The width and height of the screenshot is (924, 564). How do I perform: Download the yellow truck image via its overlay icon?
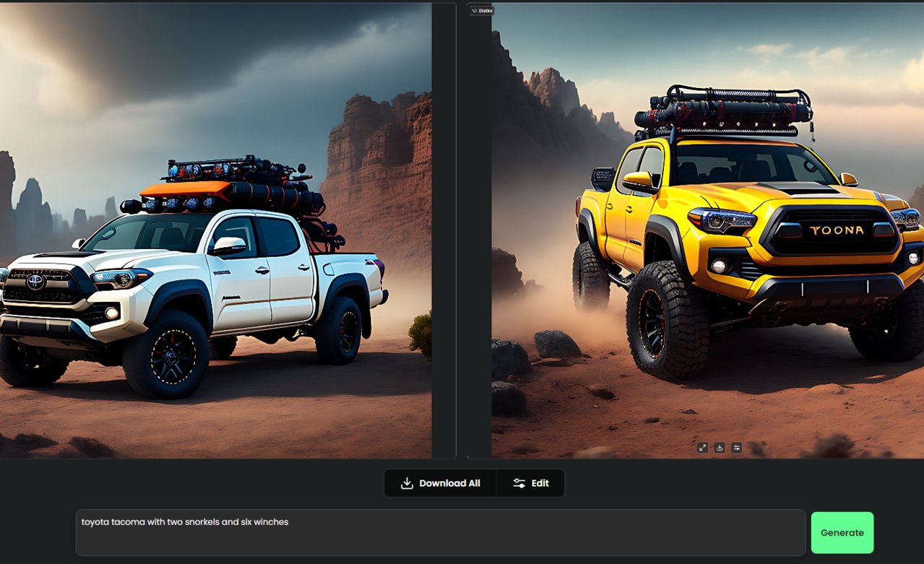click(x=720, y=448)
